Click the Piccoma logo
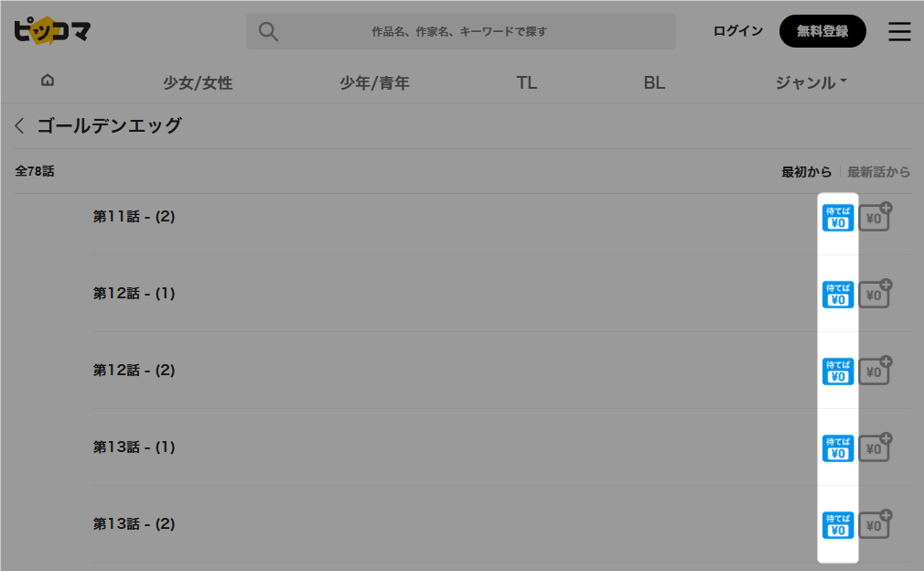Image resolution: width=924 pixels, height=571 pixels. (x=52, y=30)
